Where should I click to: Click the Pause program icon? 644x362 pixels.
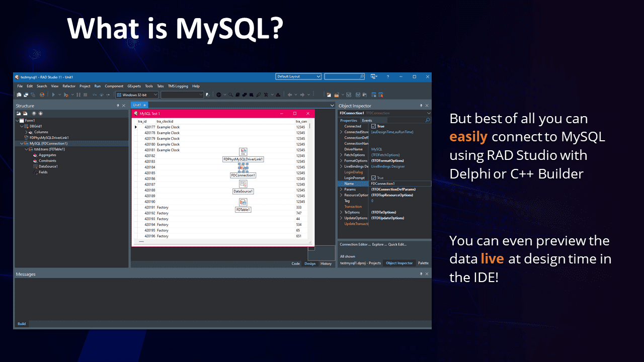point(78,95)
